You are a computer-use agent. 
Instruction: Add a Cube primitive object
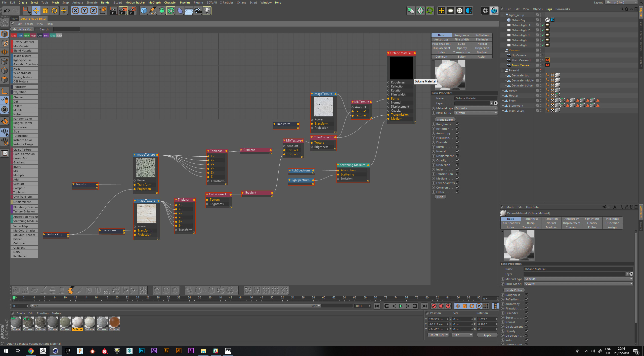click(x=144, y=11)
